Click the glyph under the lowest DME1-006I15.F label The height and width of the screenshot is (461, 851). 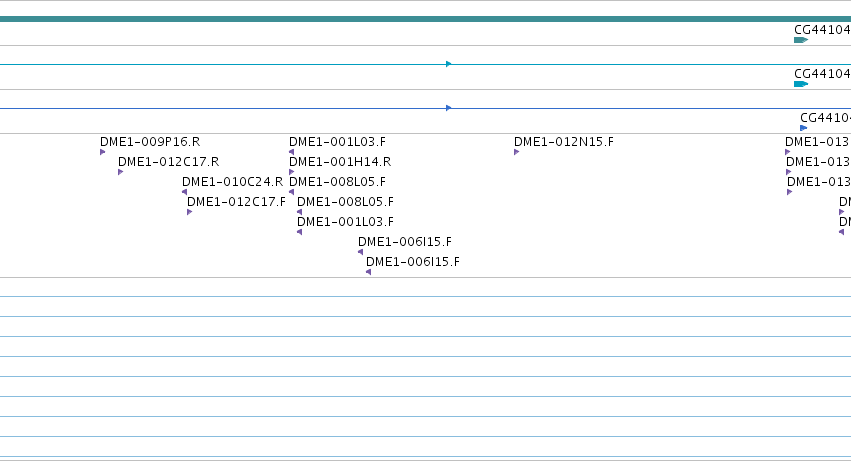369,273
